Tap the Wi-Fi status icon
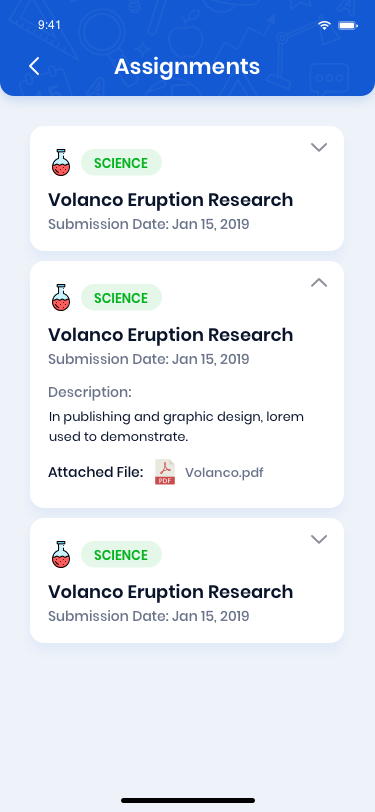The height and width of the screenshot is (812, 375). [324, 25]
